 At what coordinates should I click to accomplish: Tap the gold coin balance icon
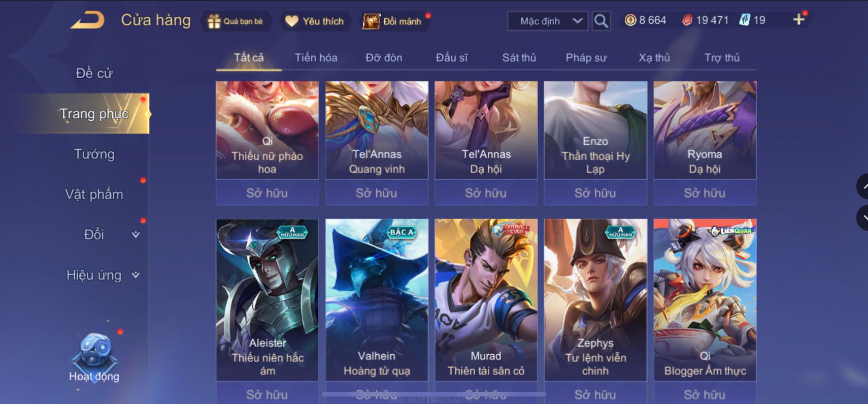coord(630,20)
